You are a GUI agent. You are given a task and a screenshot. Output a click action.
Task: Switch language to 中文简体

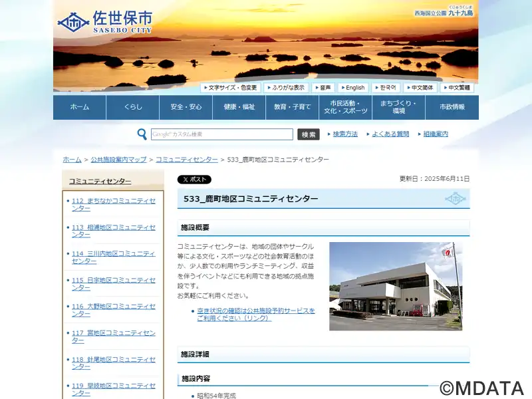click(420, 88)
